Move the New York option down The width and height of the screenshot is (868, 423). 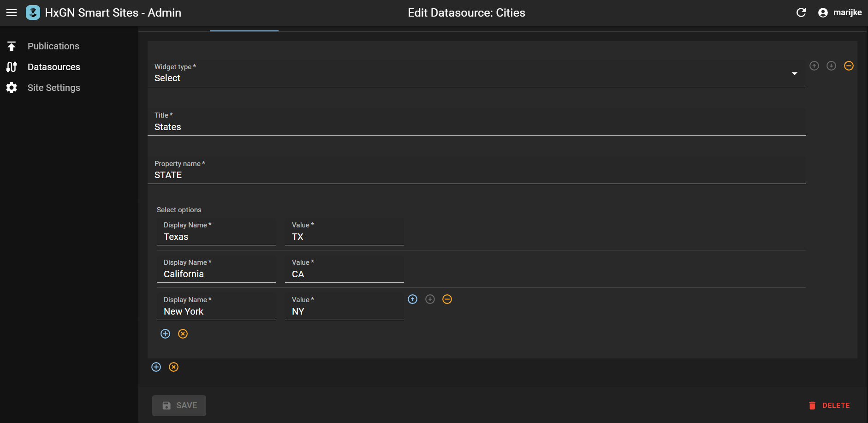pyautogui.click(x=430, y=299)
